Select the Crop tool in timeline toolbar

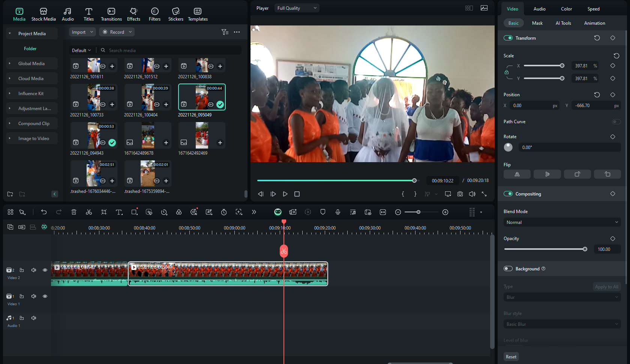tap(104, 212)
